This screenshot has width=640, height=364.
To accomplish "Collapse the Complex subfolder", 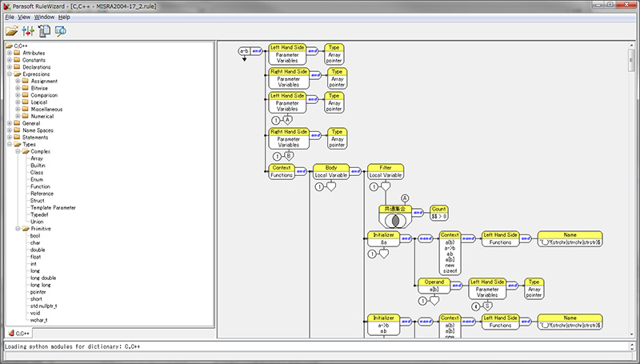I will (18, 151).
